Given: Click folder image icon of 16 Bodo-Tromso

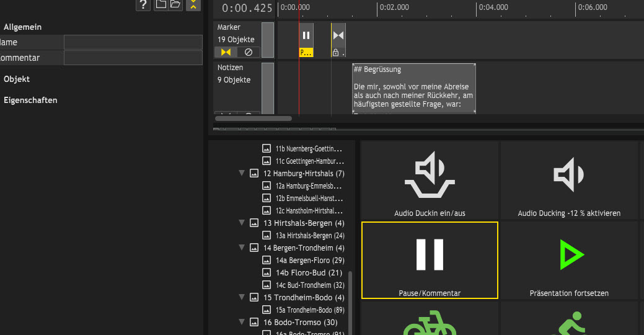Looking at the screenshot, I should [x=254, y=322].
